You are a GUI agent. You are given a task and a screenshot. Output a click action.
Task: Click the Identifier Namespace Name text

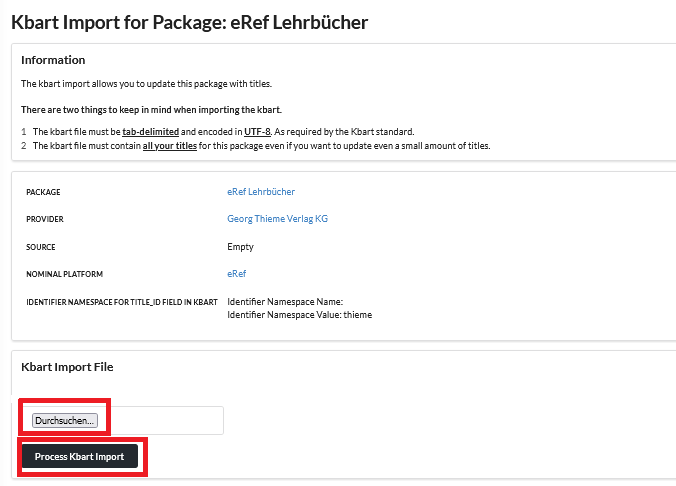click(x=285, y=301)
